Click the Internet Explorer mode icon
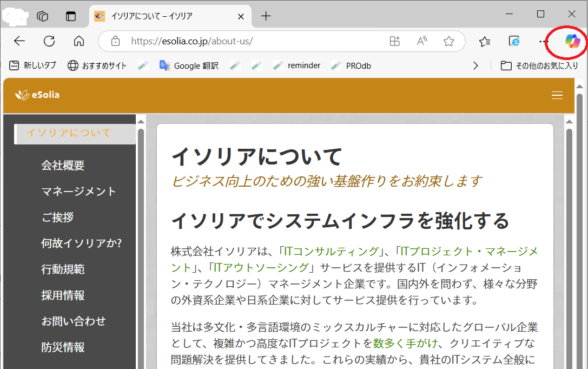The image size is (588, 369). [x=514, y=41]
